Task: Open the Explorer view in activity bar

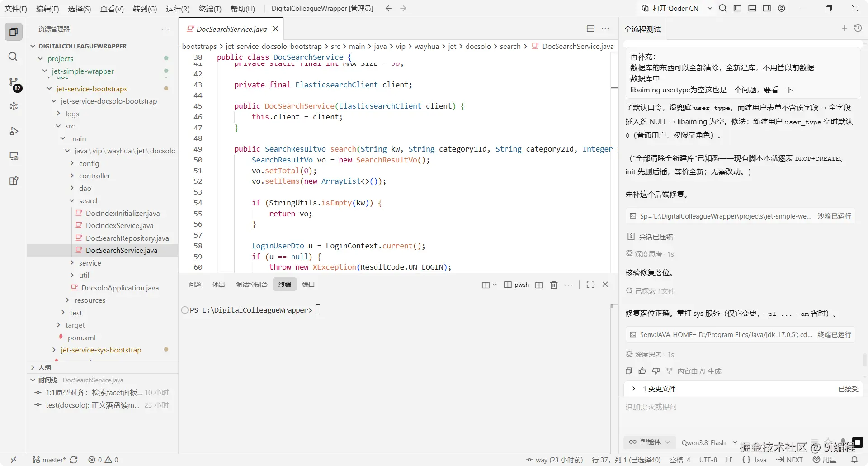Action: pos(14,32)
